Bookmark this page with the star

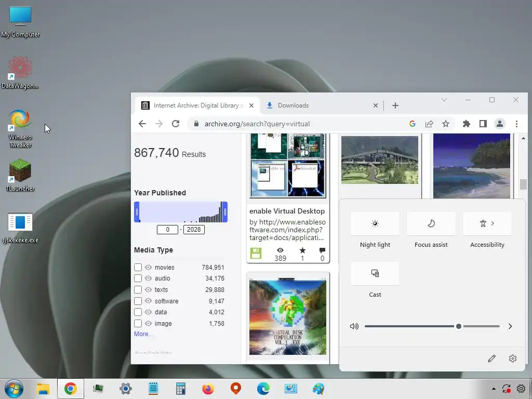coord(445,124)
